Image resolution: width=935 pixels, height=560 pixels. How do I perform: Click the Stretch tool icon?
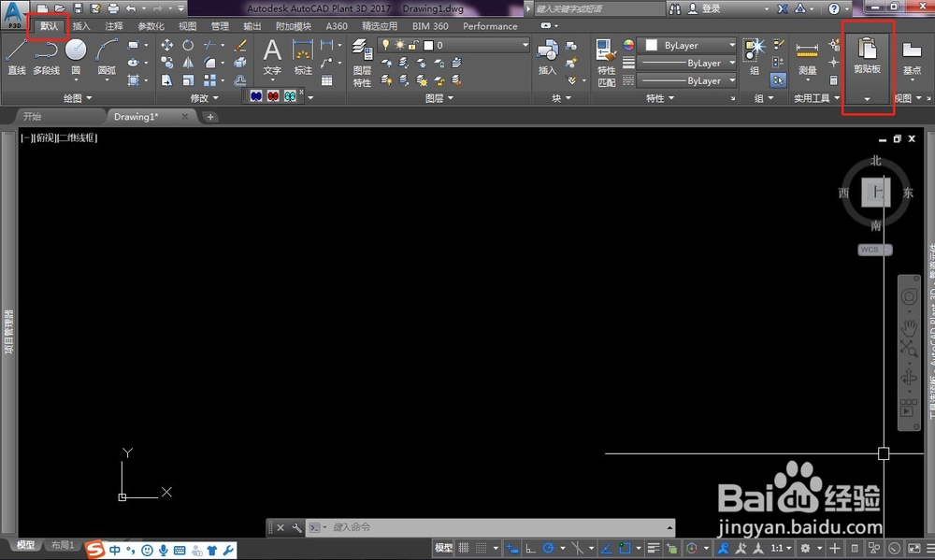pyautogui.click(x=167, y=79)
